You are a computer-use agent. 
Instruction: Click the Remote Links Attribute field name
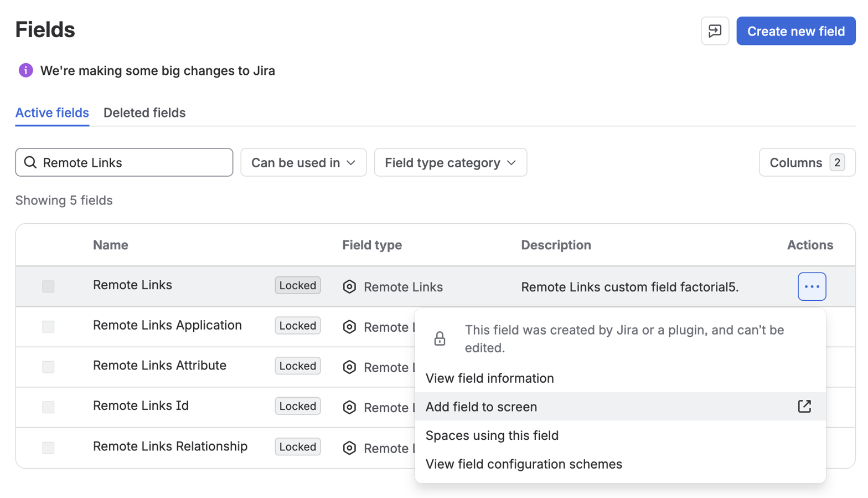click(159, 366)
